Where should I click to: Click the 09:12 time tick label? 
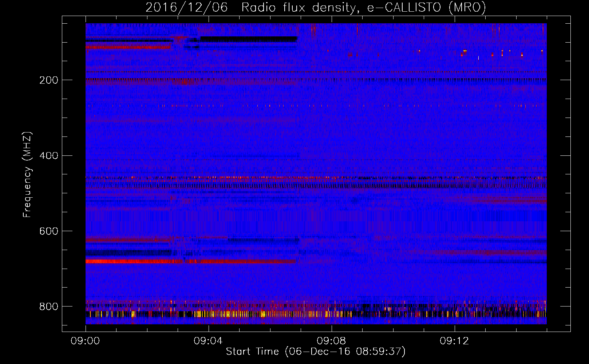[x=454, y=341]
